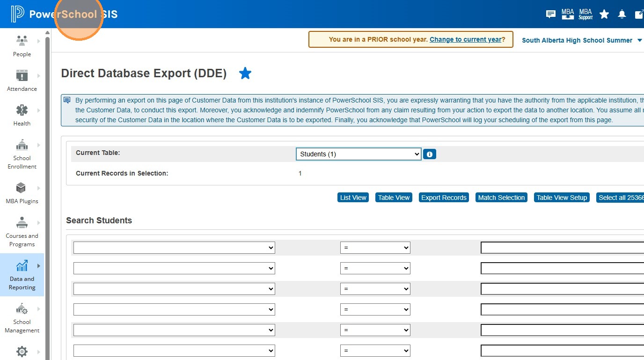Open the MBA download tray icon
The width and height of the screenshot is (644, 360).
(568, 14)
